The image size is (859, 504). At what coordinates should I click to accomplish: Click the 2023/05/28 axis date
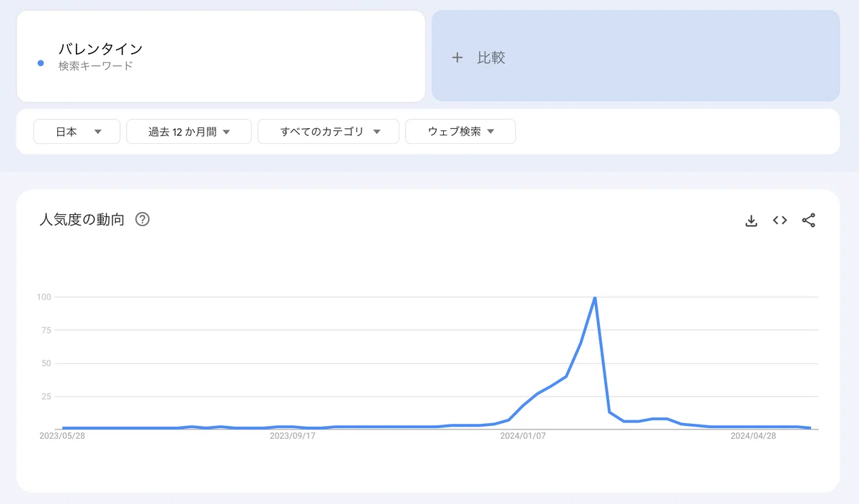pos(62,435)
